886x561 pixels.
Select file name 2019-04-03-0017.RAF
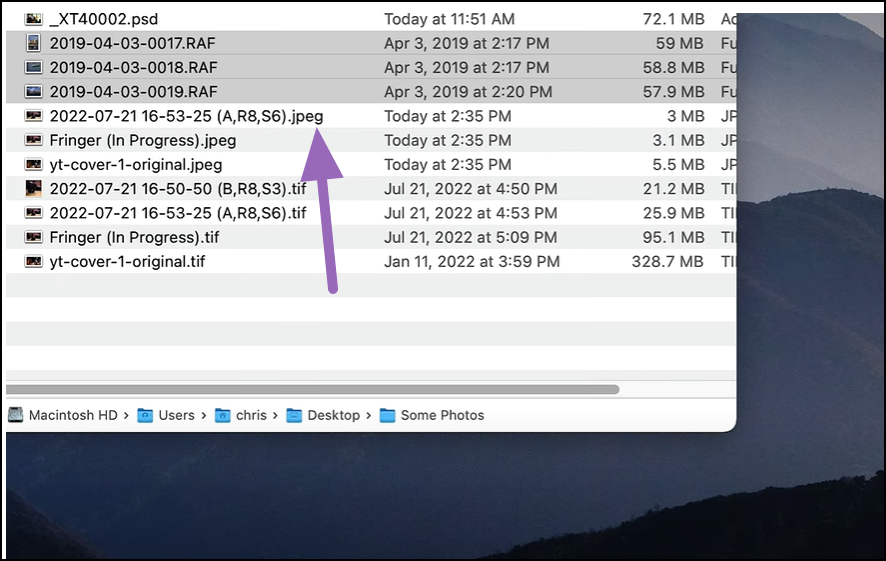132,44
